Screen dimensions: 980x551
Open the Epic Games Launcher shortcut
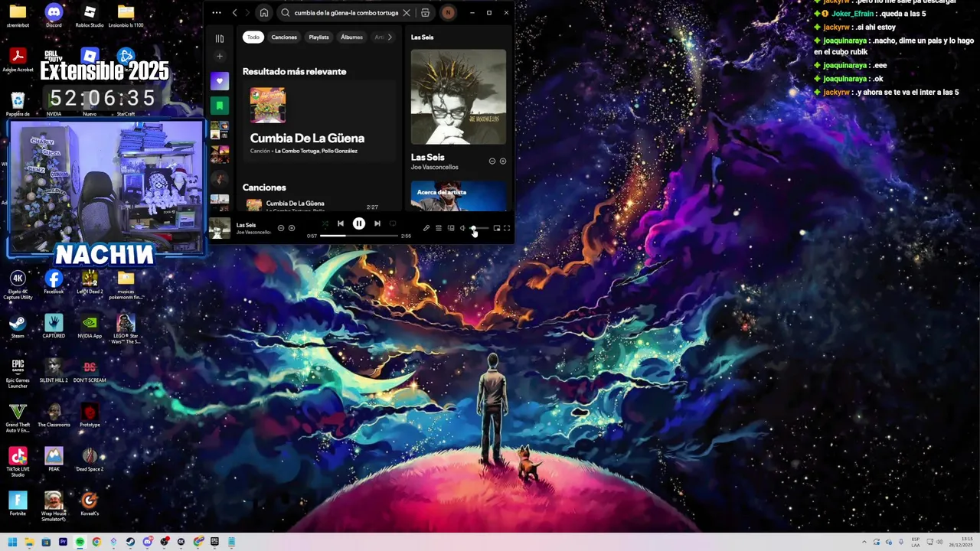pyautogui.click(x=18, y=373)
